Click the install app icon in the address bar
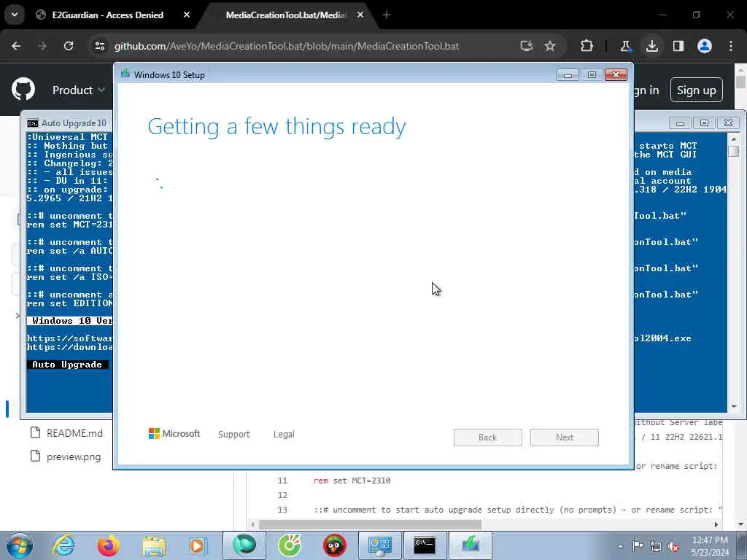Image resolution: width=747 pixels, height=560 pixels. pyautogui.click(x=527, y=46)
